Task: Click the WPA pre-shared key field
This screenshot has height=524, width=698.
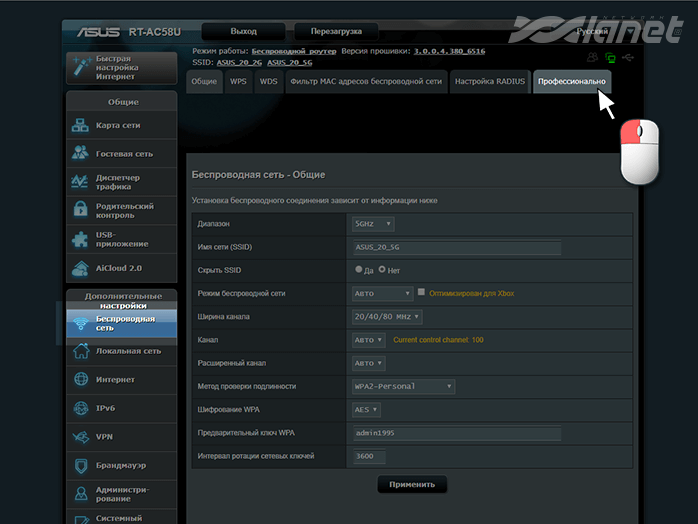Action: (455, 433)
